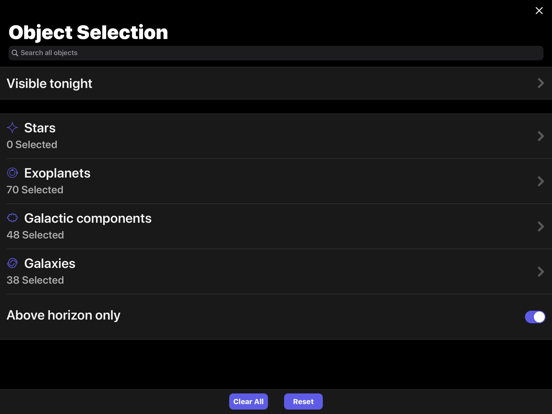
Task: Click the Galactic components cloud icon
Action: [x=12, y=218]
